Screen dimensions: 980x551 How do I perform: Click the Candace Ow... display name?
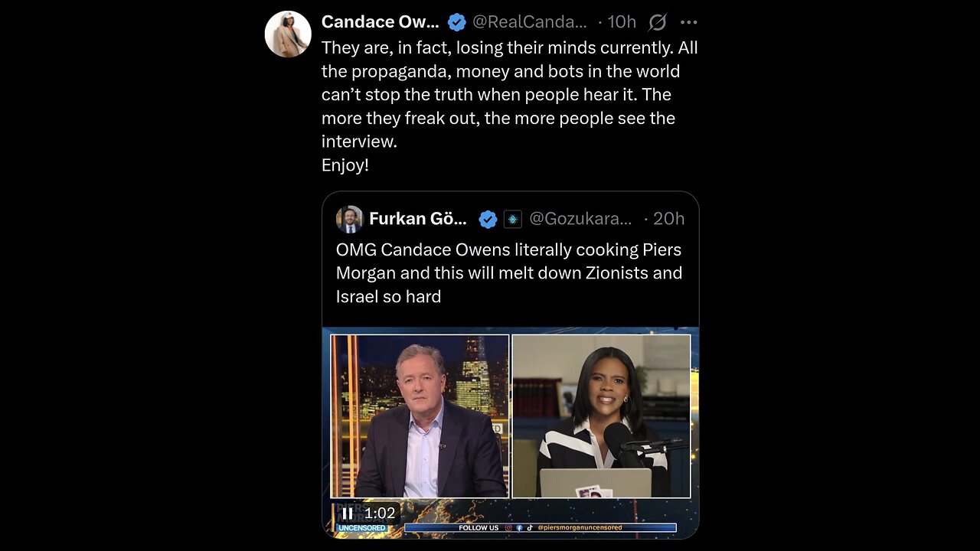tap(380, 22)
